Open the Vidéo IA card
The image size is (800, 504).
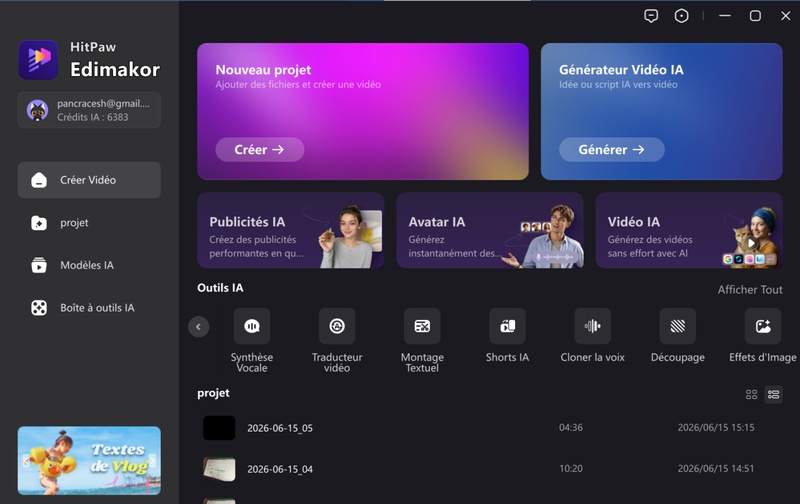689,230
